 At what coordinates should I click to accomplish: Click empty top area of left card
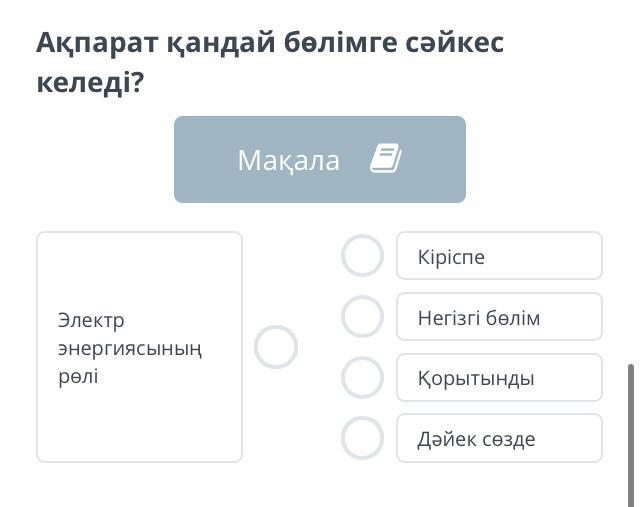tap(139, 265)
